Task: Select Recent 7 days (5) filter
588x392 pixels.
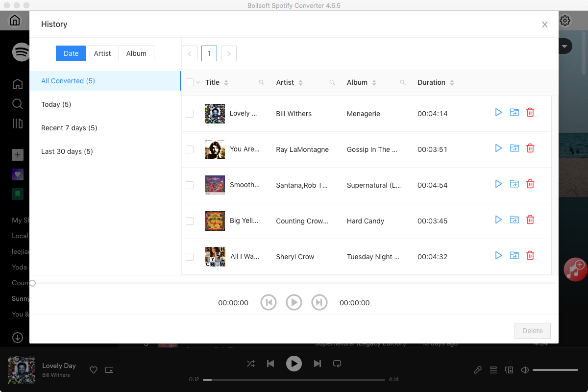Action: 105,128
